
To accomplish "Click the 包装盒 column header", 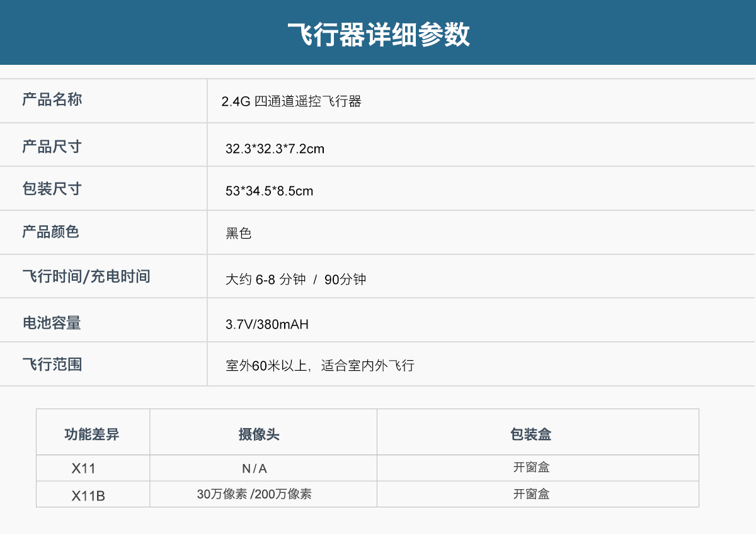I will tap(531, 434).
